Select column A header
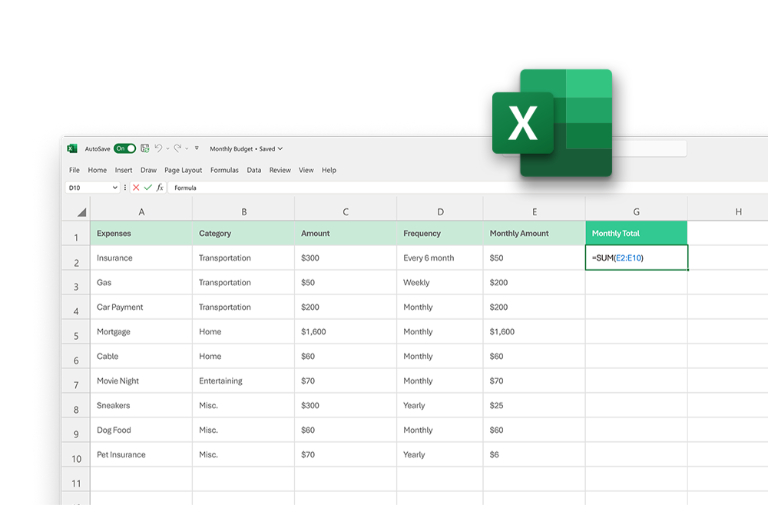768x512 pixels. (x=142, y=212)
